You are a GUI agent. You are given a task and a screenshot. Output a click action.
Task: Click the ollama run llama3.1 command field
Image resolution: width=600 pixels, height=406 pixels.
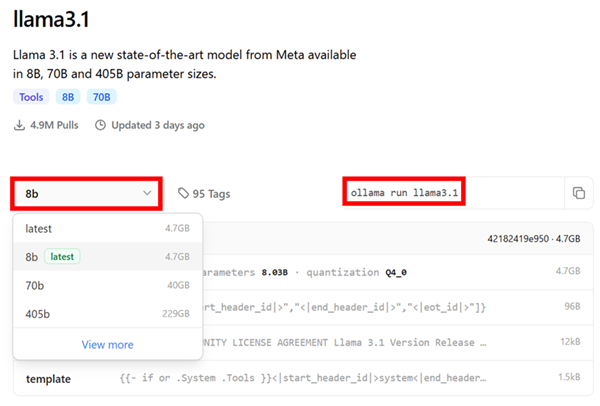click(x=408, y=192)
